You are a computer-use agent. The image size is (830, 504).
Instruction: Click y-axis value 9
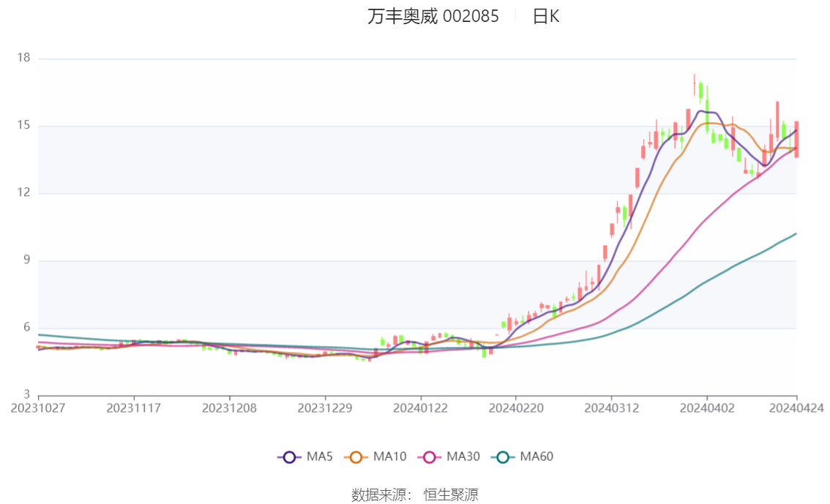26,260
